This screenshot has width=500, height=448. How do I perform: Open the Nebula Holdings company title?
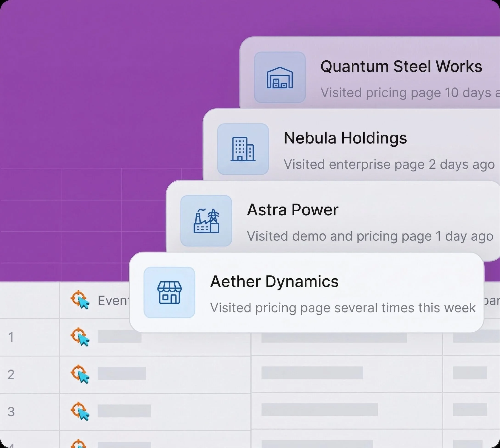click(x=345, y=138)
